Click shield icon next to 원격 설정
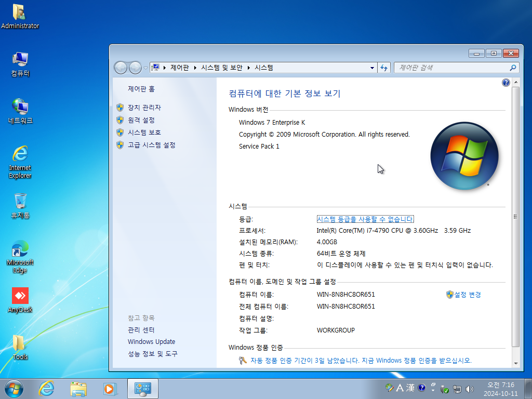This screenshot has width=532, height=399. [120, 120]
